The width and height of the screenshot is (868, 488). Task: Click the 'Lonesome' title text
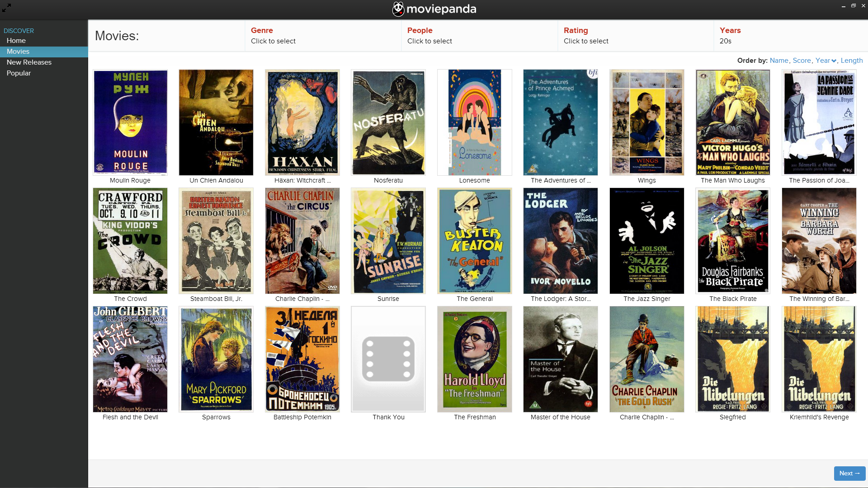tap(475, 180)
